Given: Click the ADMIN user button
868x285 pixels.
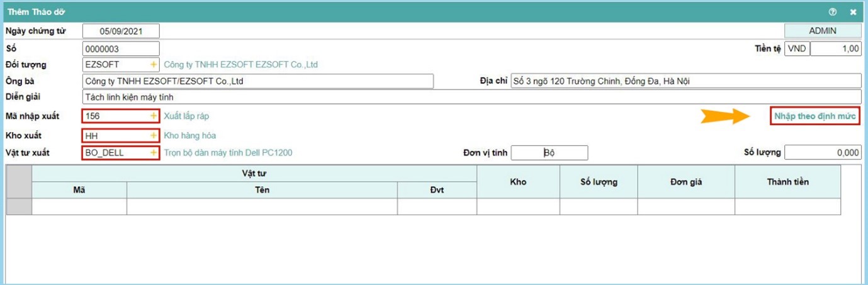Looking at the screenshot, I should click(x=822, y=31).
